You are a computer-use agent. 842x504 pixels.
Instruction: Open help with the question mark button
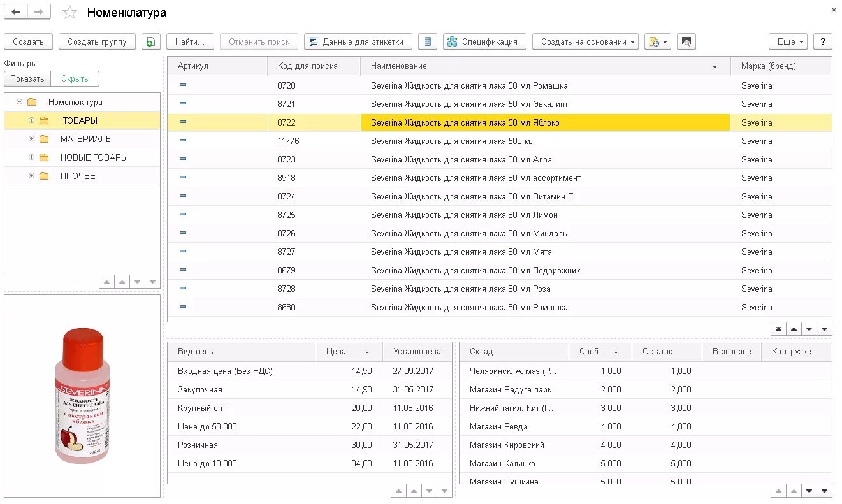pyautogui.click(x=823, y=41)
